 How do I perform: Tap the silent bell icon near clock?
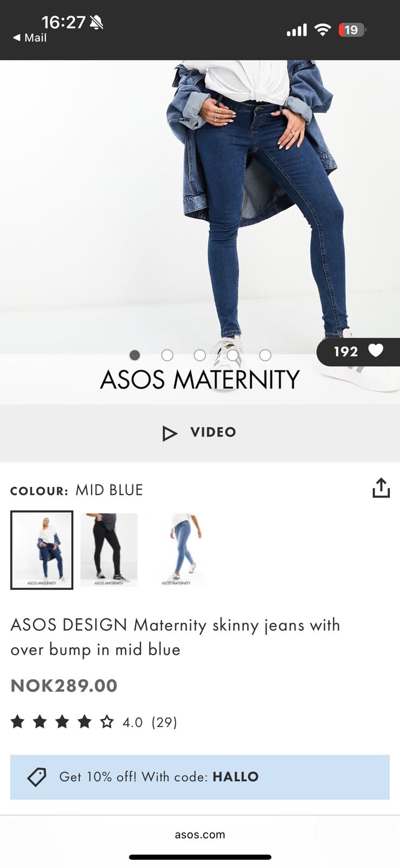[x=96, y=22]
